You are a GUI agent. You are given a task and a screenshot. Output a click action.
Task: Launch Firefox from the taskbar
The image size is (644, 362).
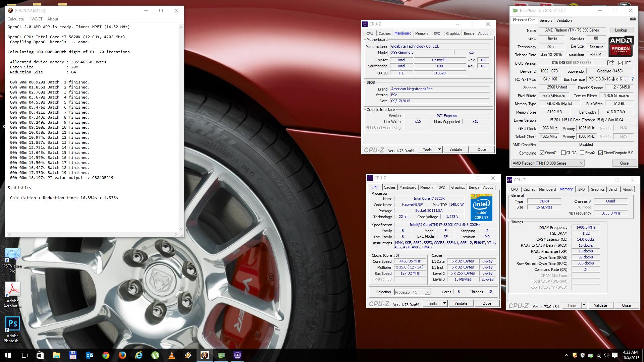[122, 355]
